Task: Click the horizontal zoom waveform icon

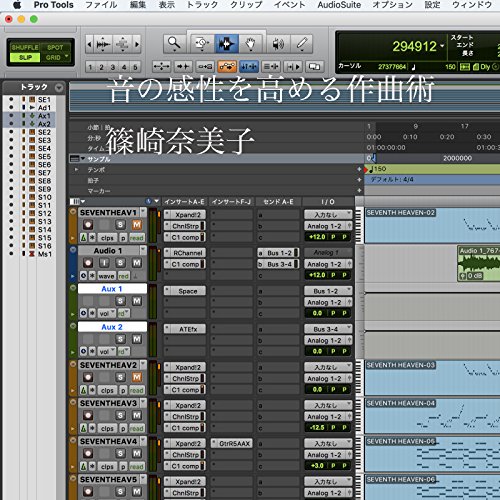Action: (103, 44)
